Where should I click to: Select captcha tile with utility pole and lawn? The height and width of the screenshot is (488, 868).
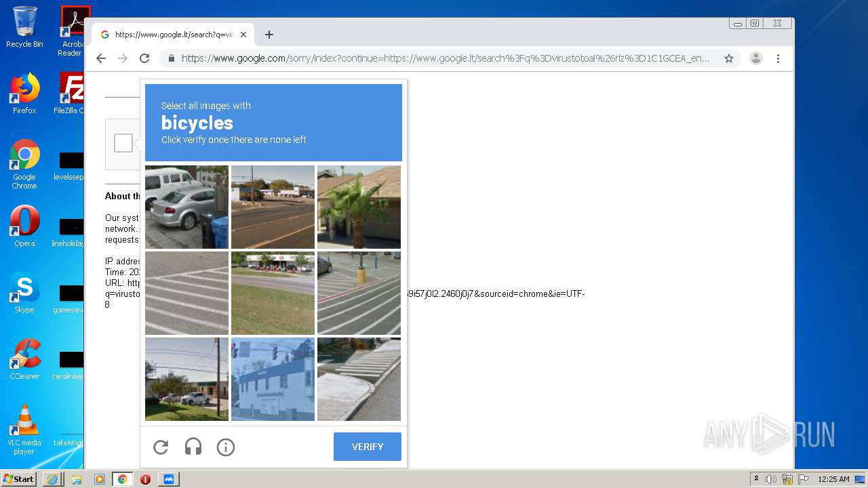coord(186,380)
